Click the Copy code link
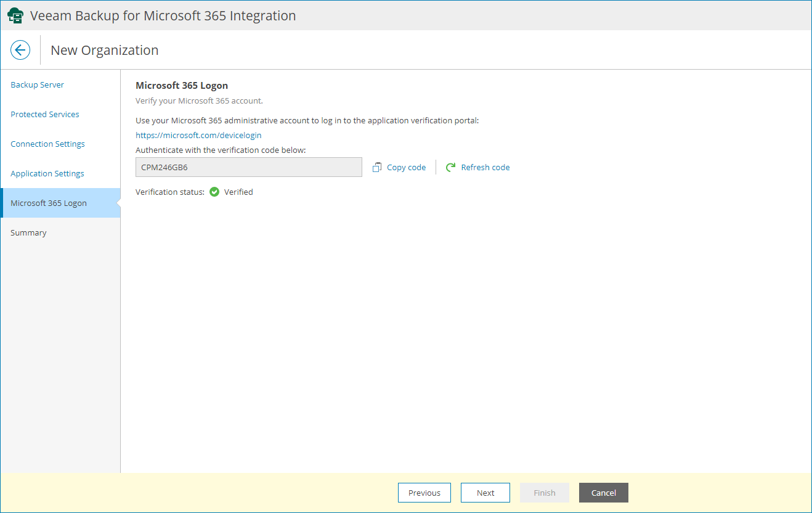812x513 pixels. [x=407, y=167]
